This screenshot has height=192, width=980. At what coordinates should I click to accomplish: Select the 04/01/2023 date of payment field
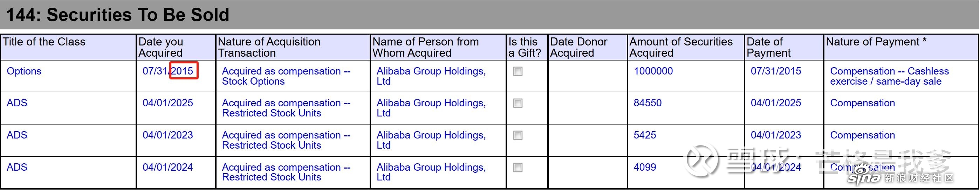(x=776, y=135)
